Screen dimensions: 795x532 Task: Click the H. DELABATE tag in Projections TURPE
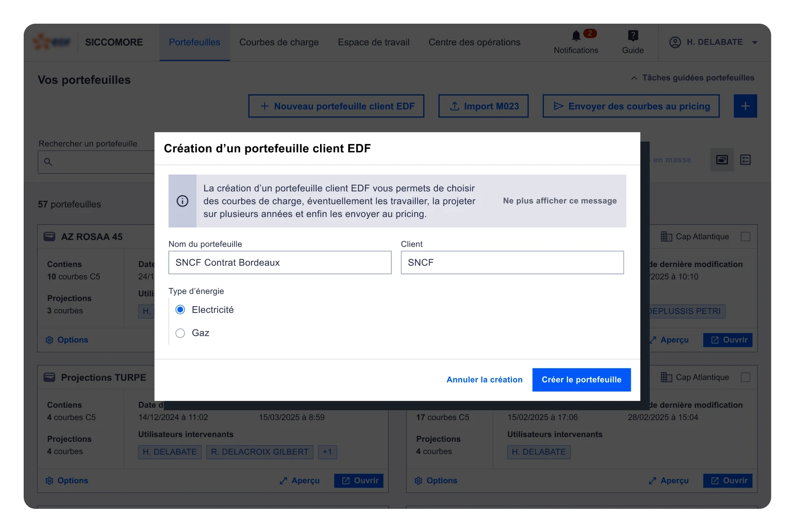tap(170, 452)
